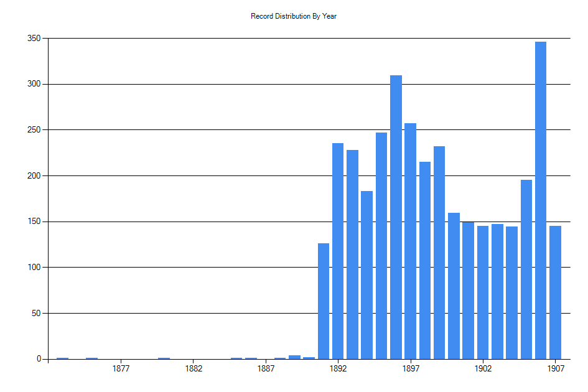Click the bar above the 1897 label
This screenshot has height=392, width=588.
pyautogui.click(x=410, y=241)
